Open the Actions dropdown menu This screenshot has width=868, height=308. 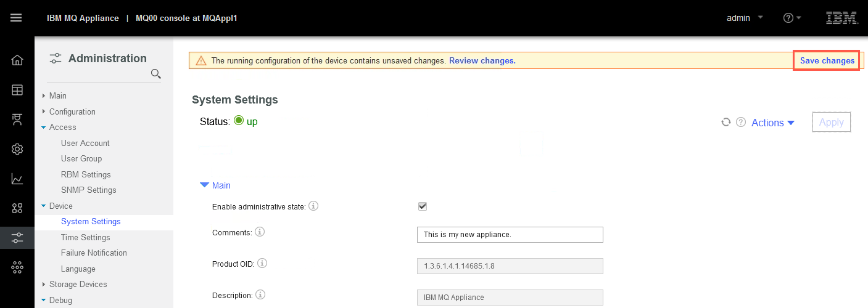[773, 123]
